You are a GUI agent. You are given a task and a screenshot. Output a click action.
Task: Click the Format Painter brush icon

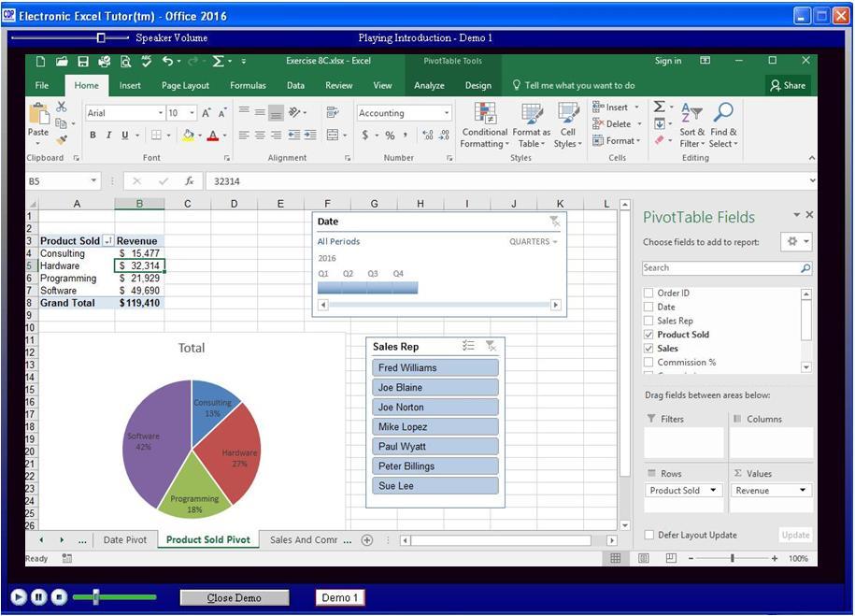[x=63, y=140]
